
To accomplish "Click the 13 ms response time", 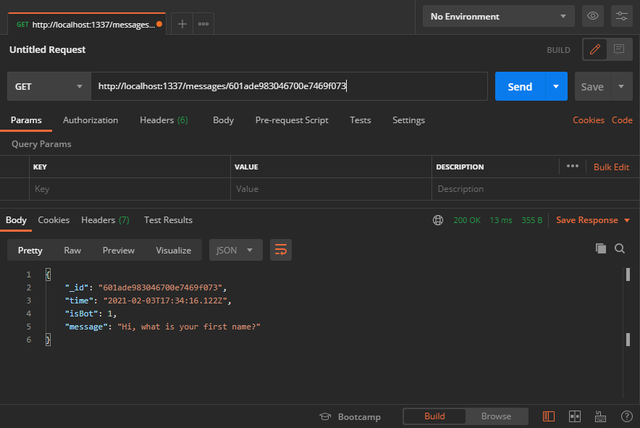I will (501, 220).
